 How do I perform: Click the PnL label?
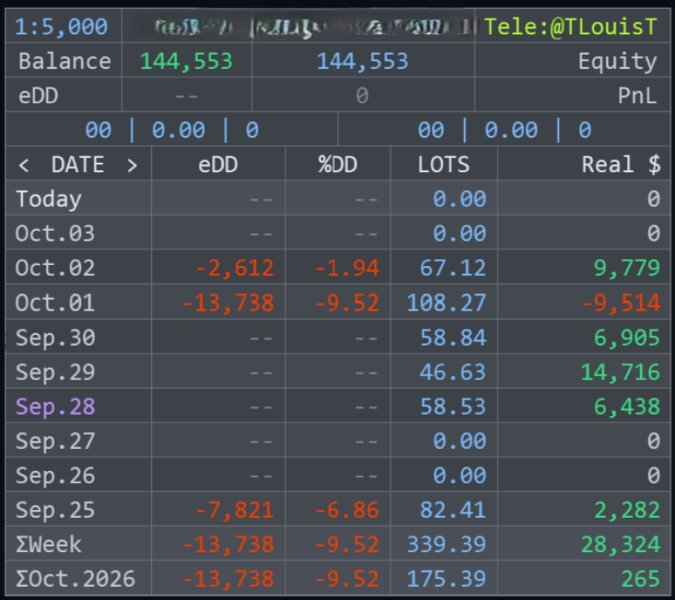(x=638, y=96)
